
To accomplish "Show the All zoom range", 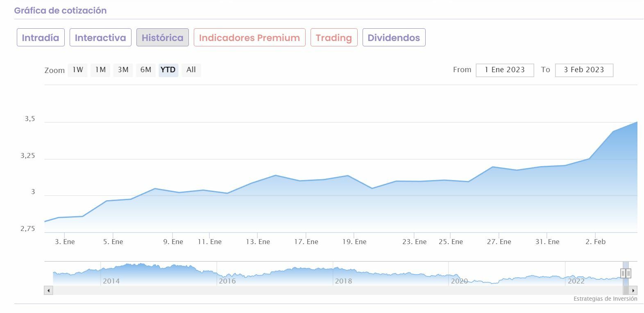I will 191,70.
